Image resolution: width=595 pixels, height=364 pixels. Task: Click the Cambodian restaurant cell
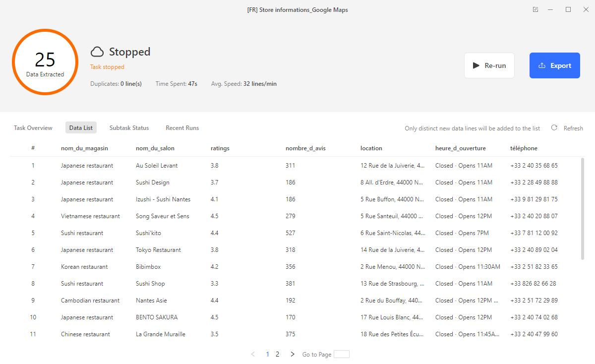coord(90,301)
